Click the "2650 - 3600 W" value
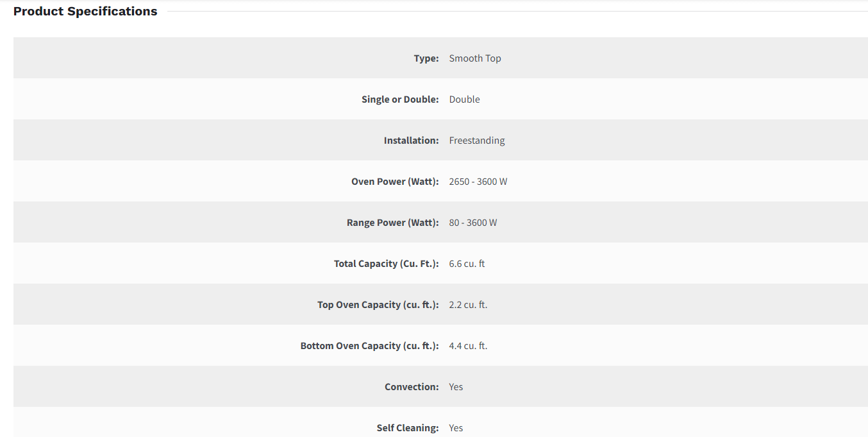The height and width of the screenshot is (437, 868). coord(478,182)
